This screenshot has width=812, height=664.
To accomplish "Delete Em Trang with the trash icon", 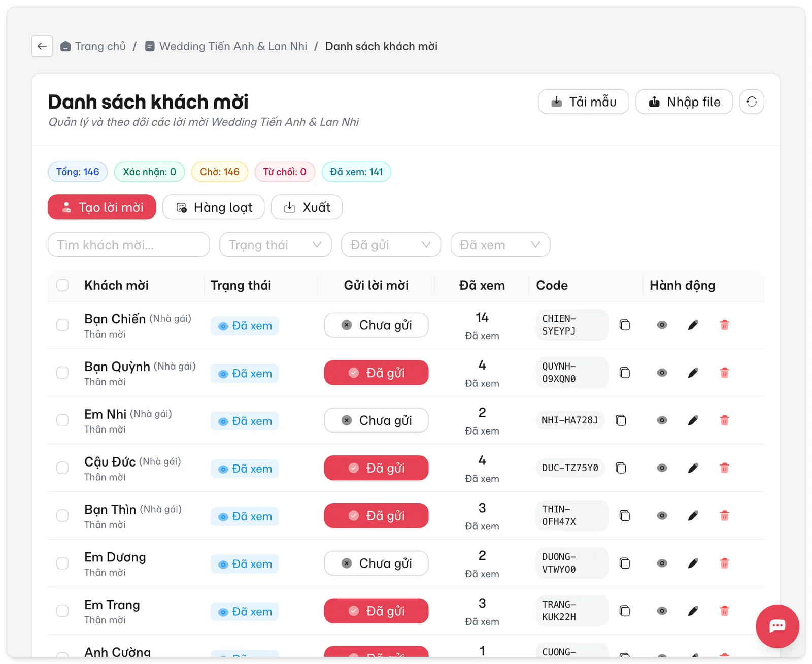I will coord(724,611).
